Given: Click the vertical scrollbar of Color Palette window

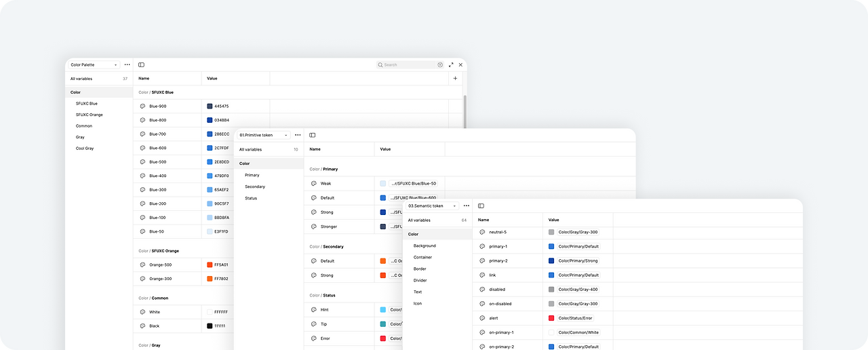Looking at the screenshot, I should click(x=465, y=112).
